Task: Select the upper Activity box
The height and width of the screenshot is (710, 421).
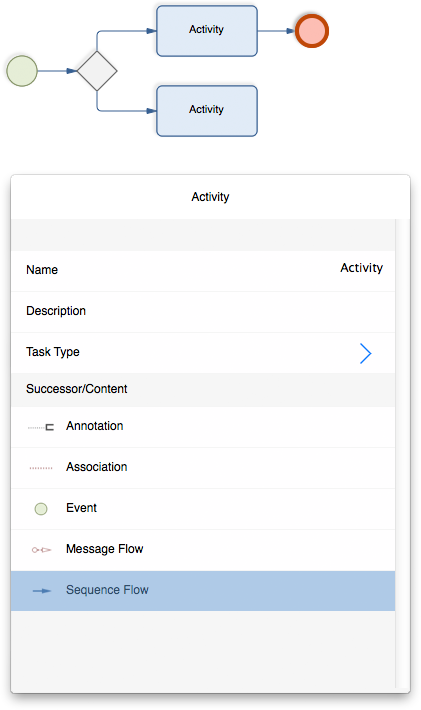Action: (x=207, y=31)
